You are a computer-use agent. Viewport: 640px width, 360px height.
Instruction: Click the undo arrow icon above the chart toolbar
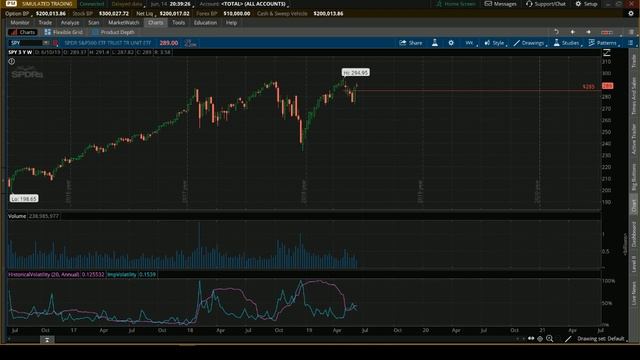(x=556, y=32)
